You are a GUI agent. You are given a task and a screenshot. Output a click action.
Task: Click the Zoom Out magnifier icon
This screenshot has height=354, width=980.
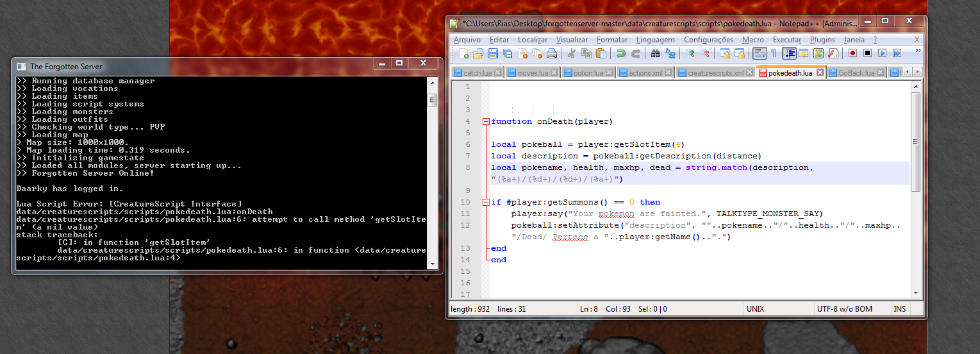click(704, 53)
